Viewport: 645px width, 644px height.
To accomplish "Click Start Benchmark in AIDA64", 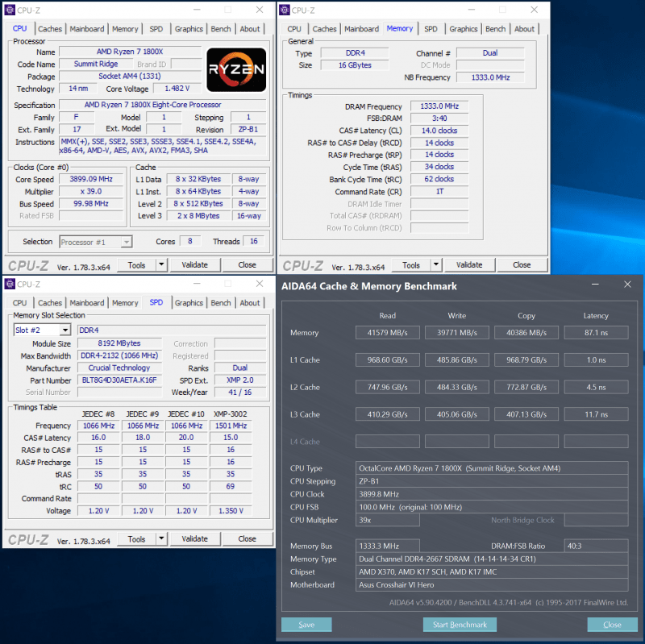I will [460, 625].
